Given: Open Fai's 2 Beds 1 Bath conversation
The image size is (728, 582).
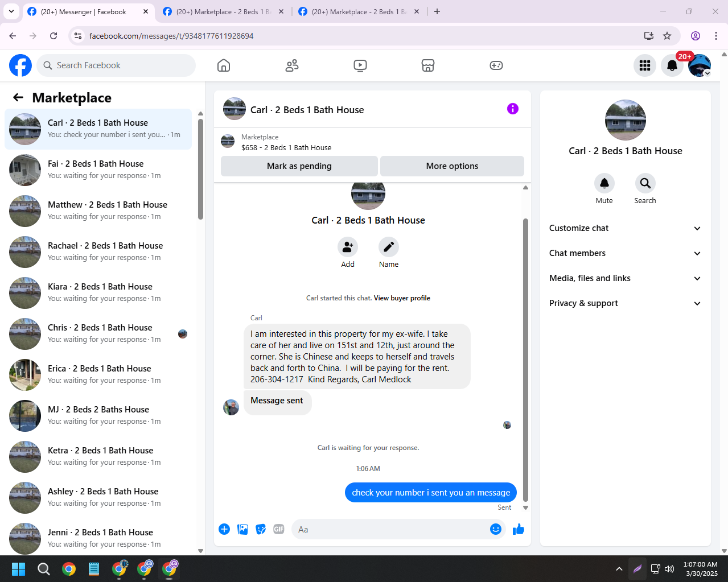Looking at the screenshot, I should 98,170.
